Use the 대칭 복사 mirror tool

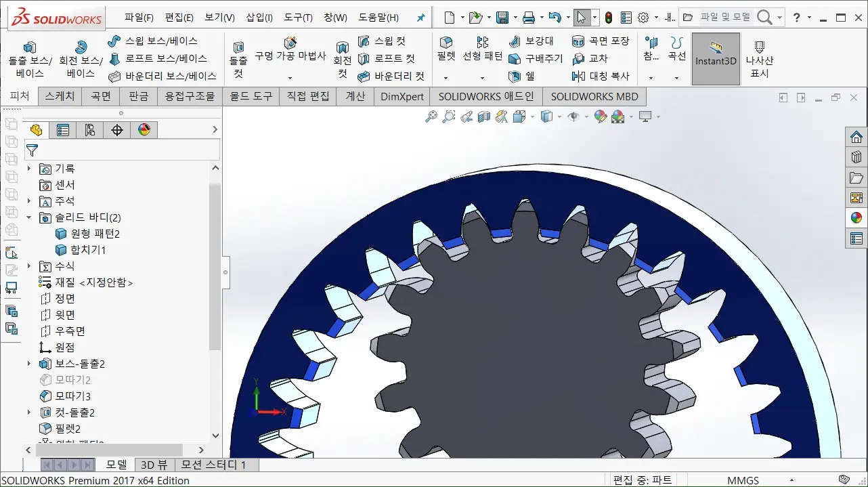click(601, 76)
